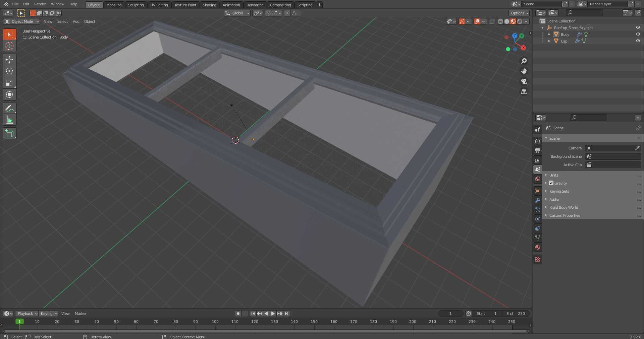Toggle timeline auto keying record button
644x339 pixels.
click(238, 314)
